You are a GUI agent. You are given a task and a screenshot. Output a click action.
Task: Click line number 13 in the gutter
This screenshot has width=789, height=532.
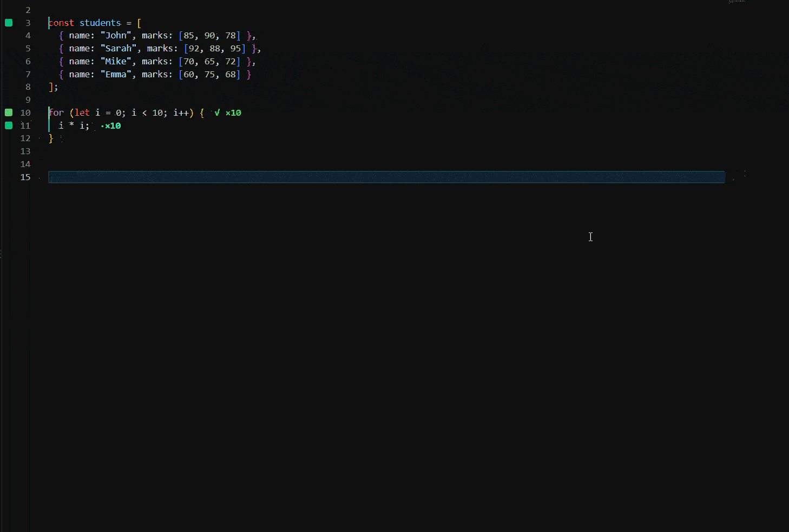pos(25,151)
